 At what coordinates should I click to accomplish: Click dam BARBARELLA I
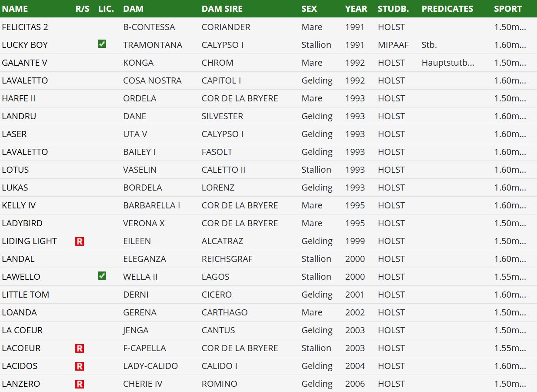coord(151,205)
